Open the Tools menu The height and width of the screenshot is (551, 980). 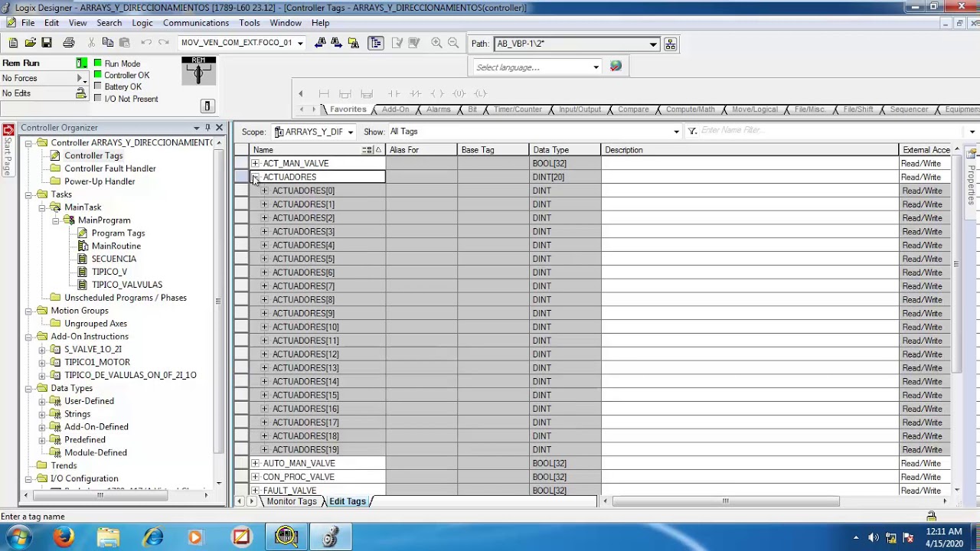(250, 23)
